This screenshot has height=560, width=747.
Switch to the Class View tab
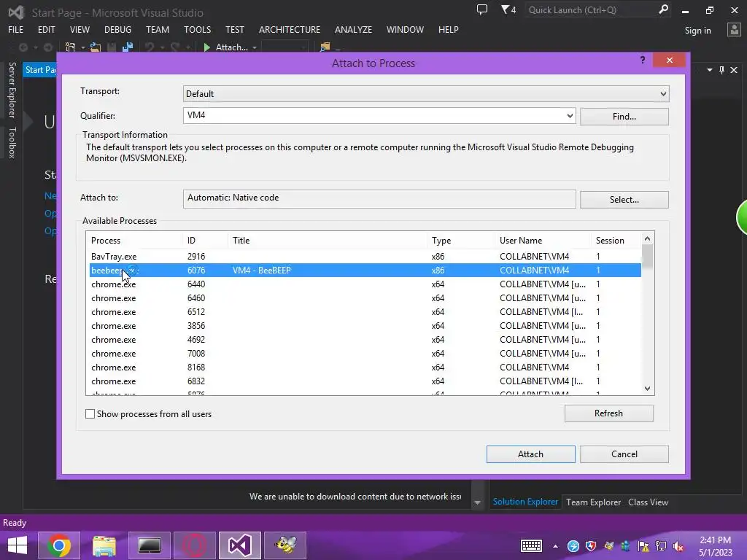(x=648, y=502)
